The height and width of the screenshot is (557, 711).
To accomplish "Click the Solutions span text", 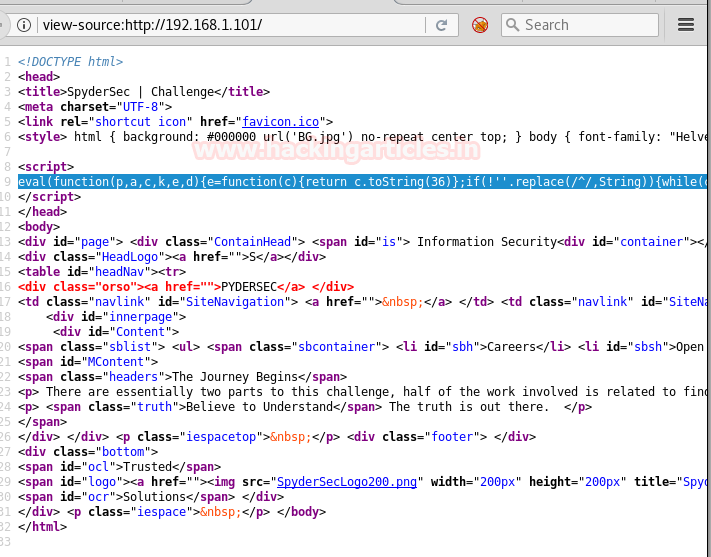I will [x=155, y=497].
